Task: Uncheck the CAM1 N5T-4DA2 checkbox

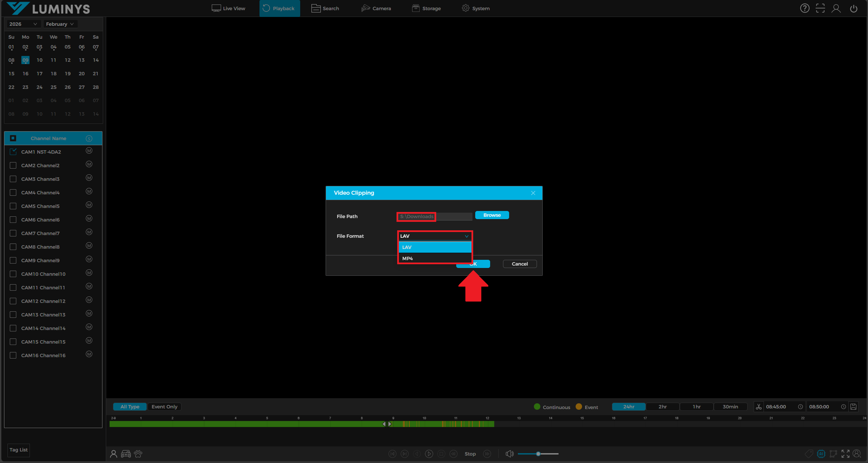Action: [13, 152]
